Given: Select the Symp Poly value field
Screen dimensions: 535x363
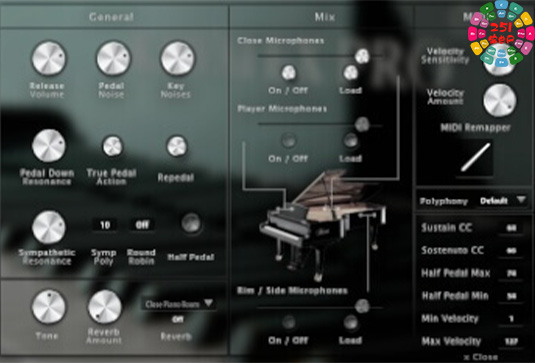Looking at the screenshot, I should tap(105, 225).
